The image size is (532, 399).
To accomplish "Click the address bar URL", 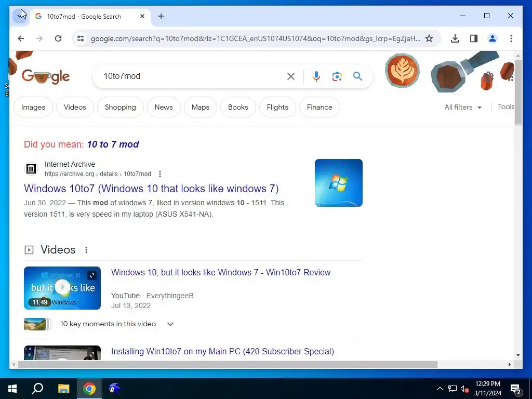I will [256, 38].
